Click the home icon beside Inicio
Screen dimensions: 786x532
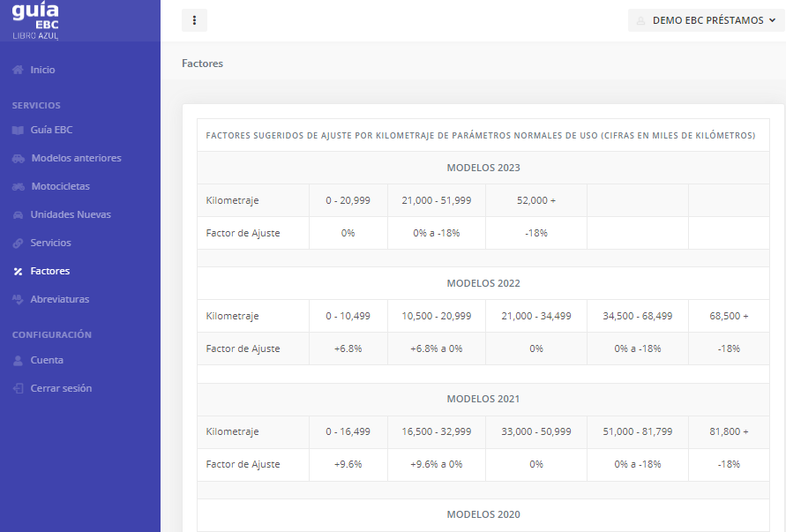tap(18, 70)
